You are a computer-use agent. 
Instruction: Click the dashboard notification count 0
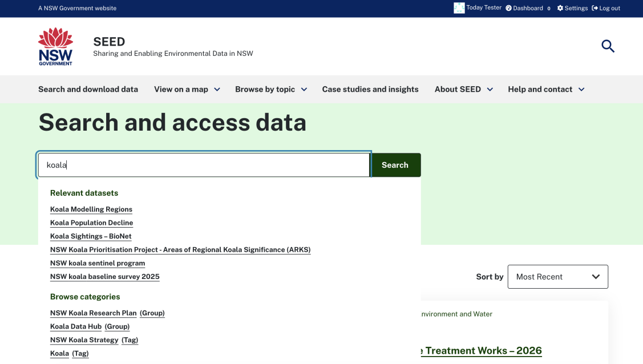pos(549,9)
